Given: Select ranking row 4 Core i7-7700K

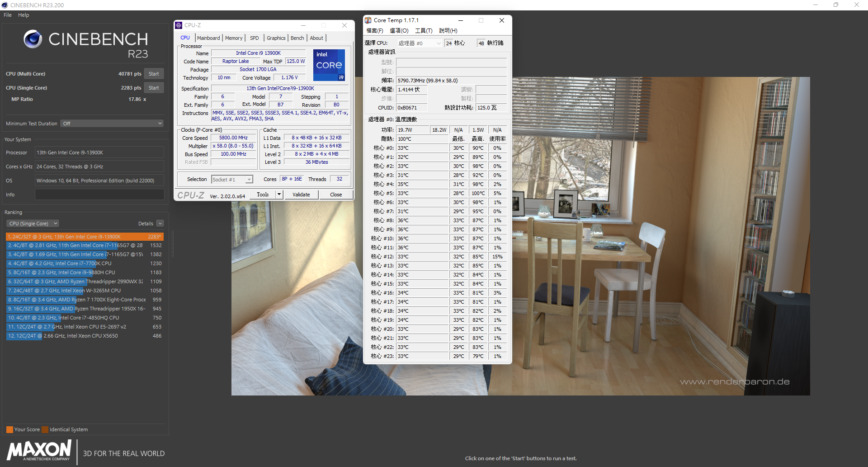Looking at the screenshot, I should [85, 263].
